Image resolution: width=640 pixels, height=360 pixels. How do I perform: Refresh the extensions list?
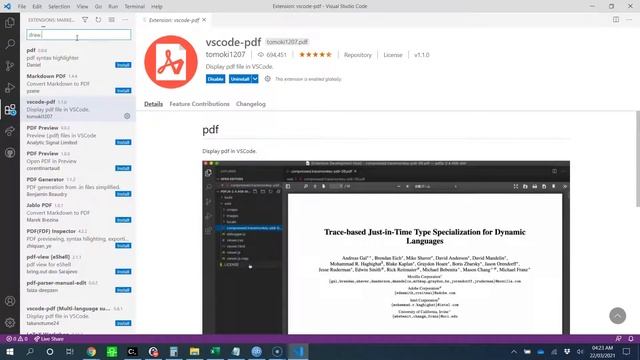pos(98,20)
